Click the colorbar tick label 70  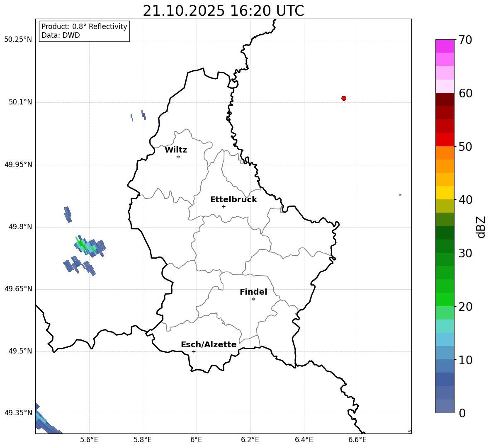(x=465, y=40)
